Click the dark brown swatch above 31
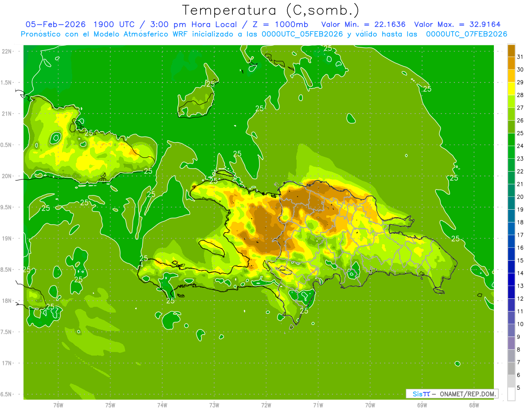 click(511, 51)
